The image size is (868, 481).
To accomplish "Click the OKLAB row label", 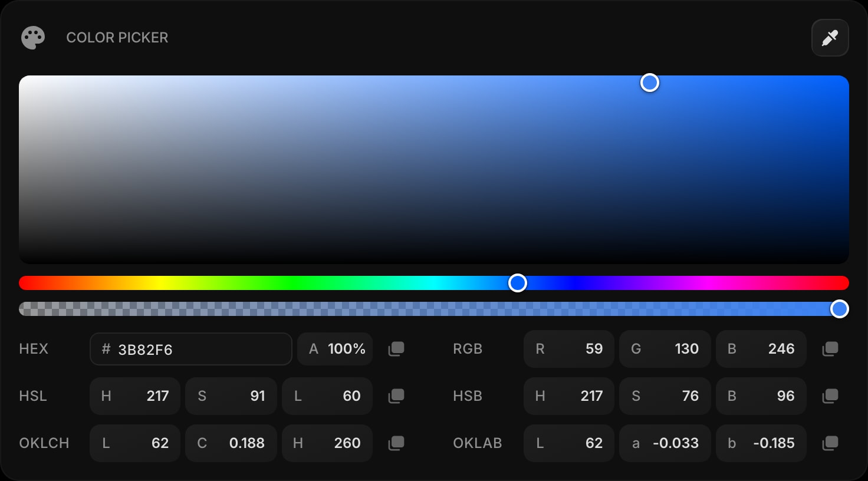I will (x=478, y=443).
